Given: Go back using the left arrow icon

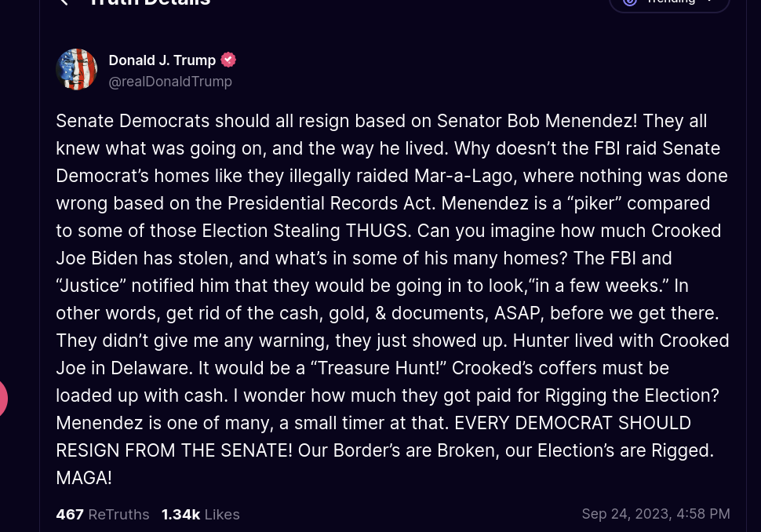Looking at the screenshot, I should pyautogui.click(x=64, y=2).
